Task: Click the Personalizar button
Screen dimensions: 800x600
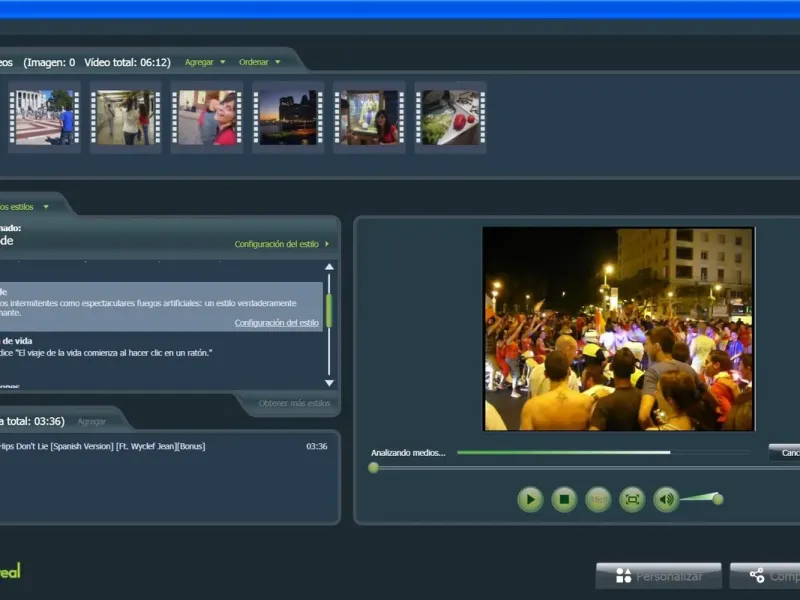Action: point(659,576)
